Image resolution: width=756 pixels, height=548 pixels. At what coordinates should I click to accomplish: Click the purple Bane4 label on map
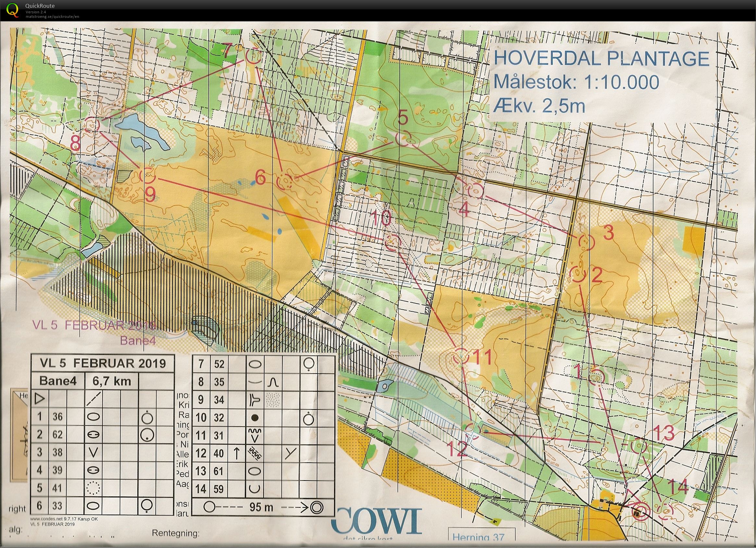tap(138, 341)
